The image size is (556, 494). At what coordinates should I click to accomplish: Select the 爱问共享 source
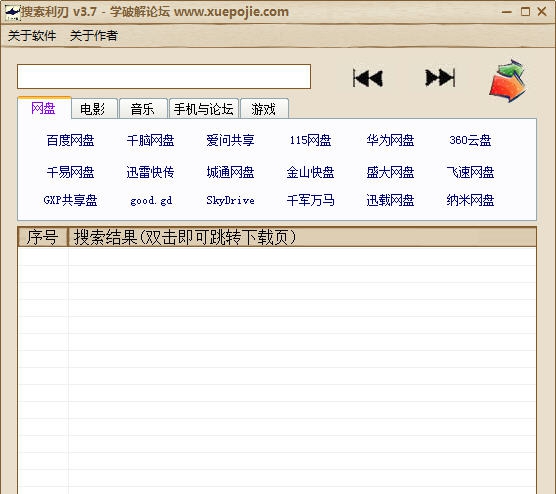(x=230, y=140)
